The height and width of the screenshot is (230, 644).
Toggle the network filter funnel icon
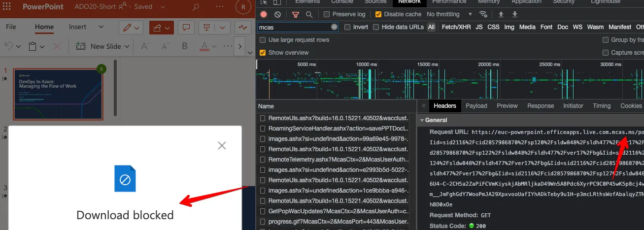[x=295, y=15]
